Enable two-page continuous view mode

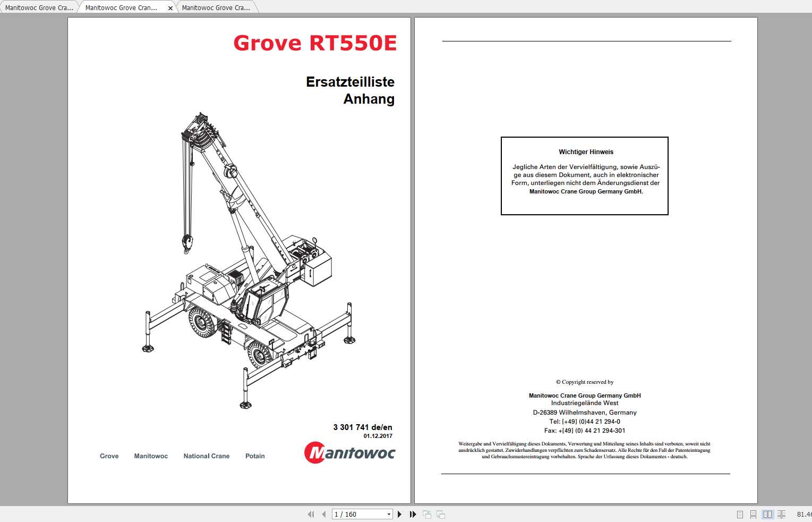click(x=782, y=514)
